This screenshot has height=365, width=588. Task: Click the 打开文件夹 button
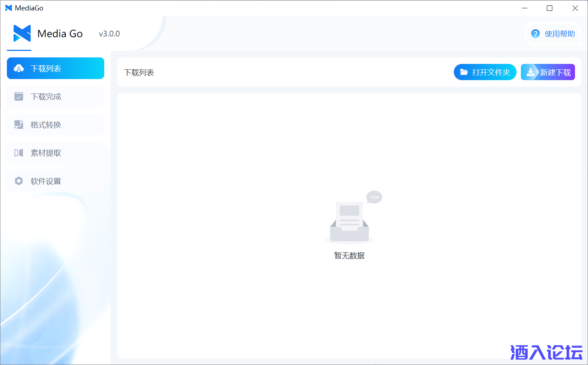[x=485, y=72]
